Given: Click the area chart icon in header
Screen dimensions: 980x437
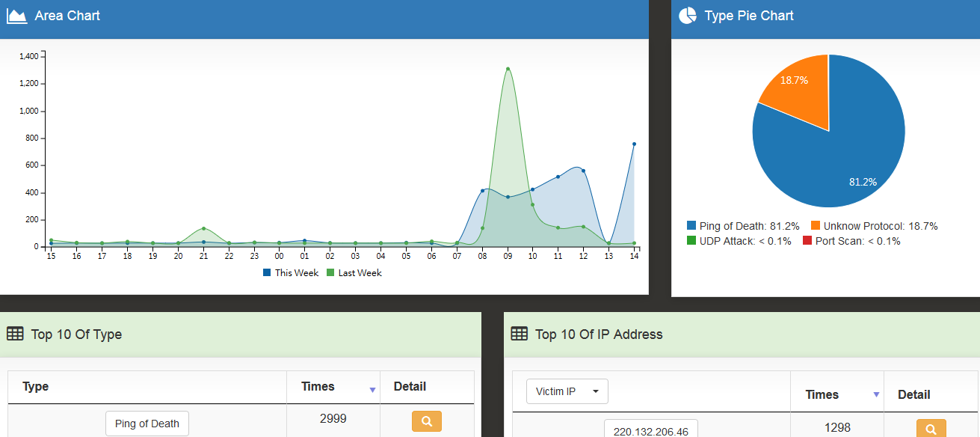Looking at the screenshot, I should (16, 16).
